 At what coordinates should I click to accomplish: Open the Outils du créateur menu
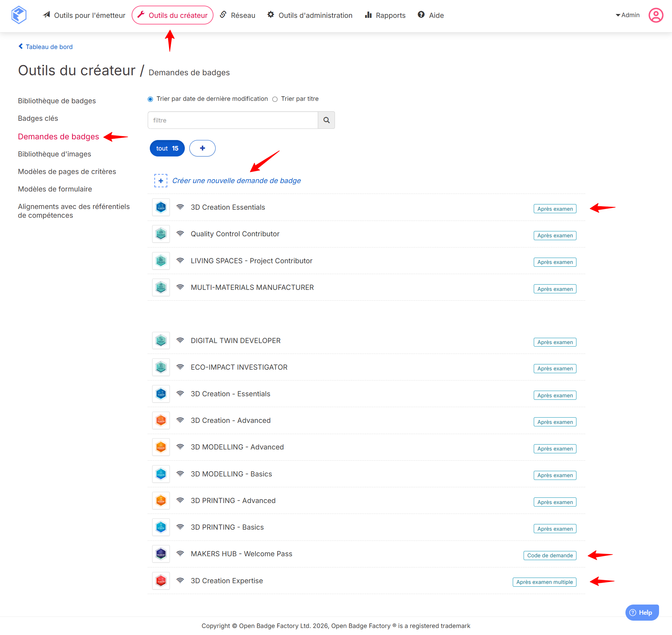(173, 15)
